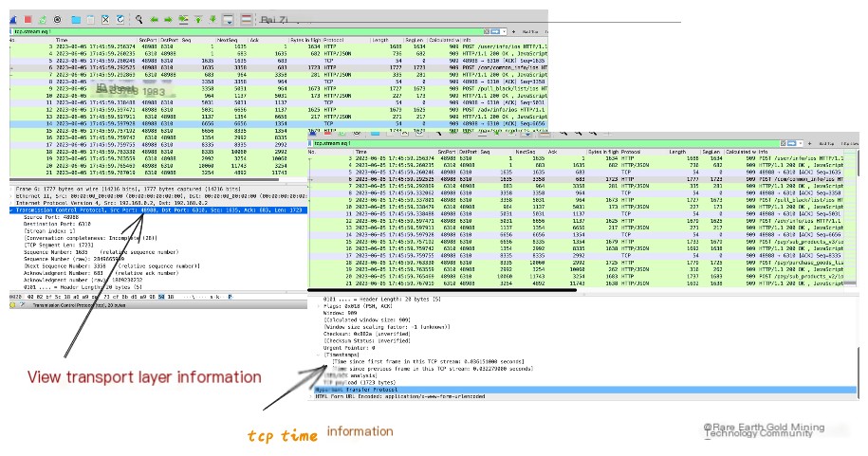Select the Source Port: 48988 field

pyautogui.click(x=51, y=217)
